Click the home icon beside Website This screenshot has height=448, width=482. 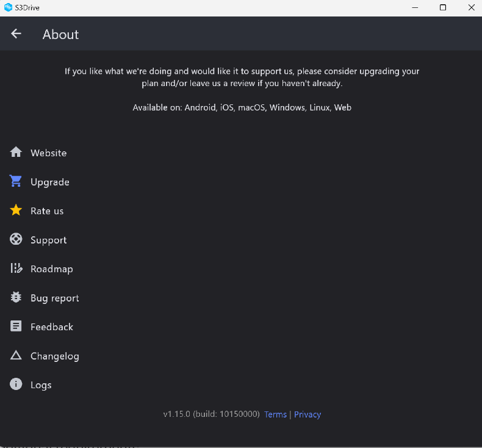(16, 153)
